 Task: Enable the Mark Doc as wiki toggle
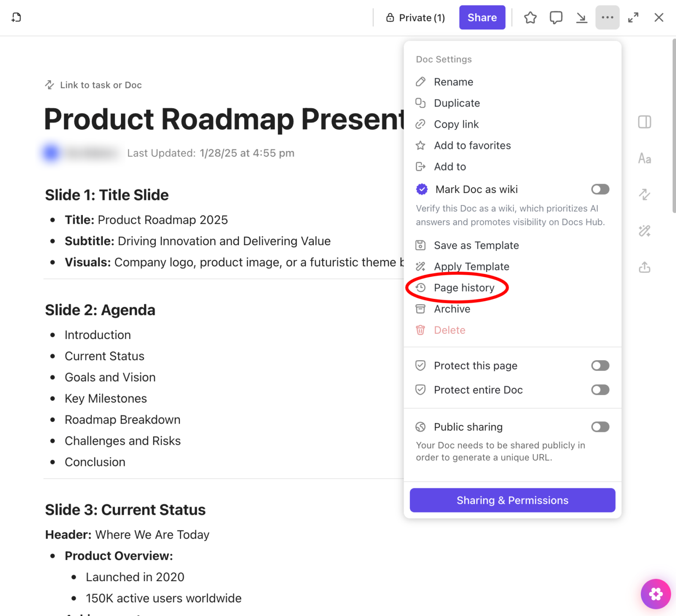(600, 189)
